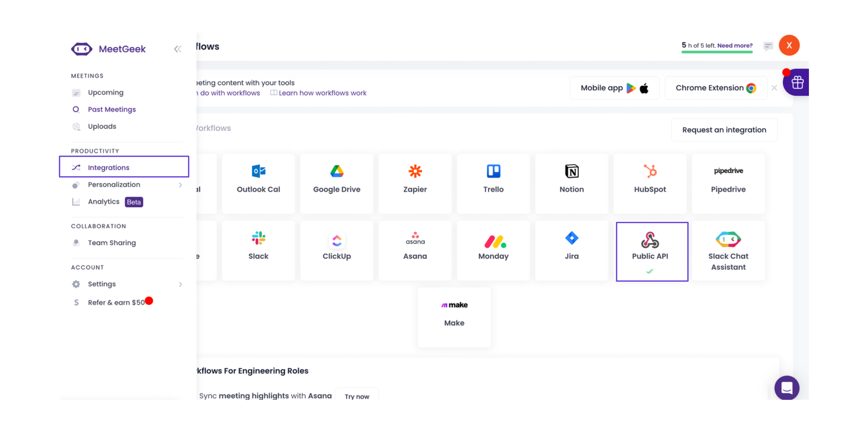Open the Jira integration tile
868x426 pixels.
tap(571, 250)
